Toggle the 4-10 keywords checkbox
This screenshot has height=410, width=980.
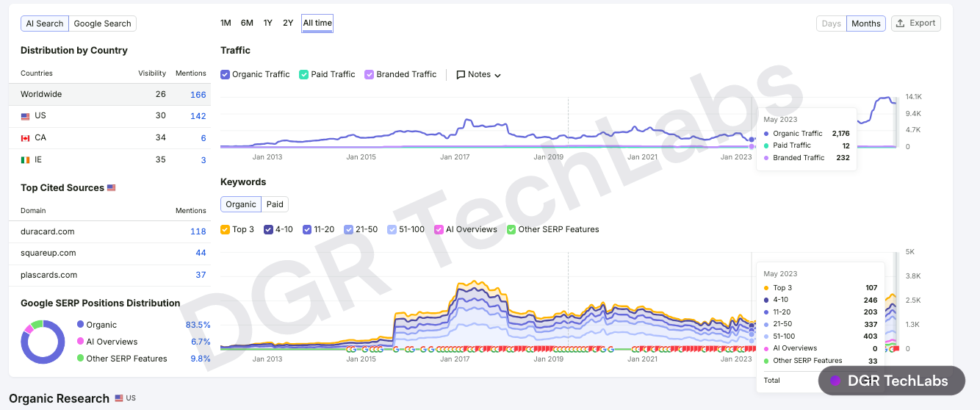269,229
